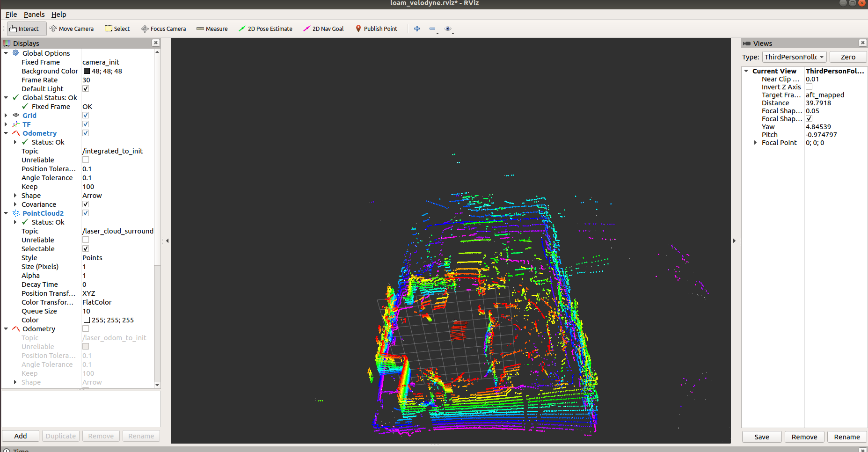Viewport: 868px width, 452px height.
Task: Expand the Focal Point property
Action: pos(755,142)
